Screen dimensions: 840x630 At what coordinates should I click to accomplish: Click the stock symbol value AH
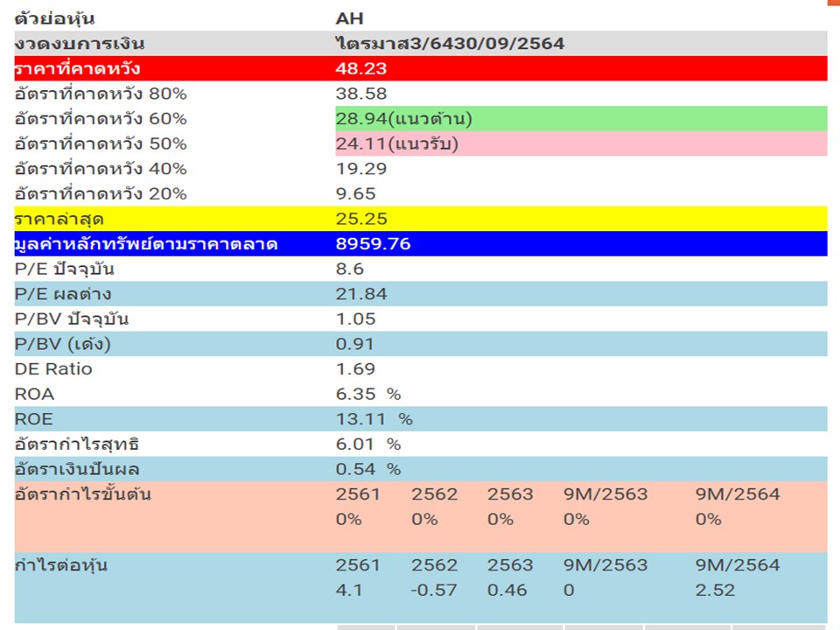[x=349, y=18]
